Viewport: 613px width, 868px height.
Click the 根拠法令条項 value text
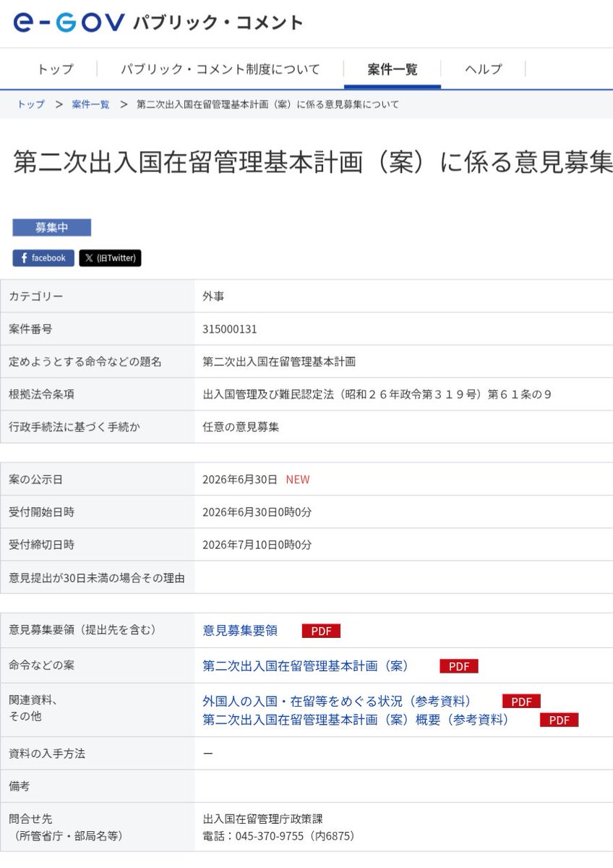click(x=377, y=394)
